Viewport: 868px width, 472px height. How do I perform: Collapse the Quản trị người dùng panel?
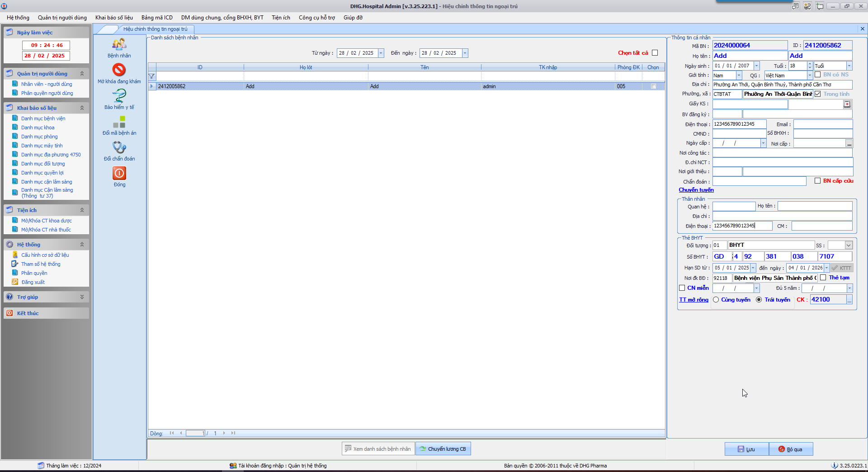point(82,74)
